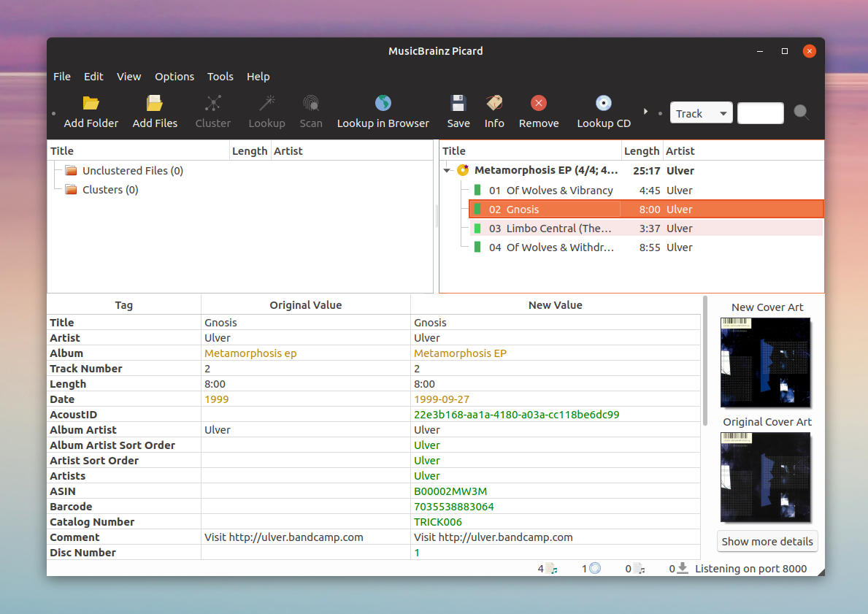Open the Options menu
The image size is (868, 614).
(174, 77)
